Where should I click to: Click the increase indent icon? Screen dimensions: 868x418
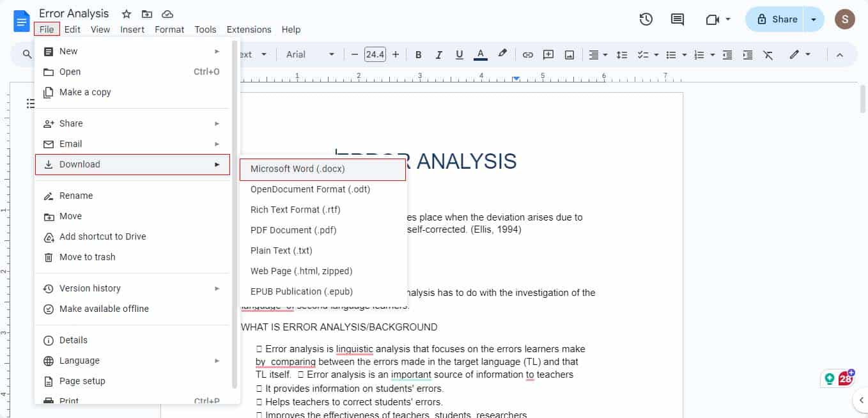(748, 54)
